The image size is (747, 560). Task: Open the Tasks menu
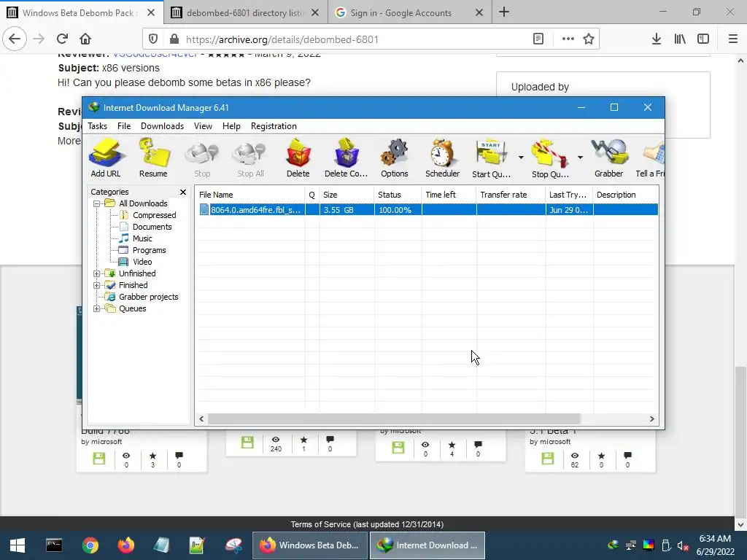point(97,126)
